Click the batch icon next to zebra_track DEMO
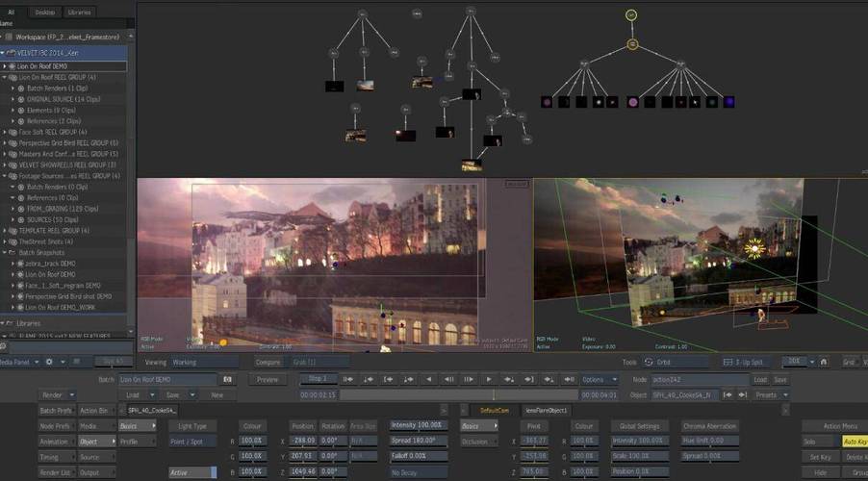The width and height of the screenshot is (868, 481). click(20, 264)
